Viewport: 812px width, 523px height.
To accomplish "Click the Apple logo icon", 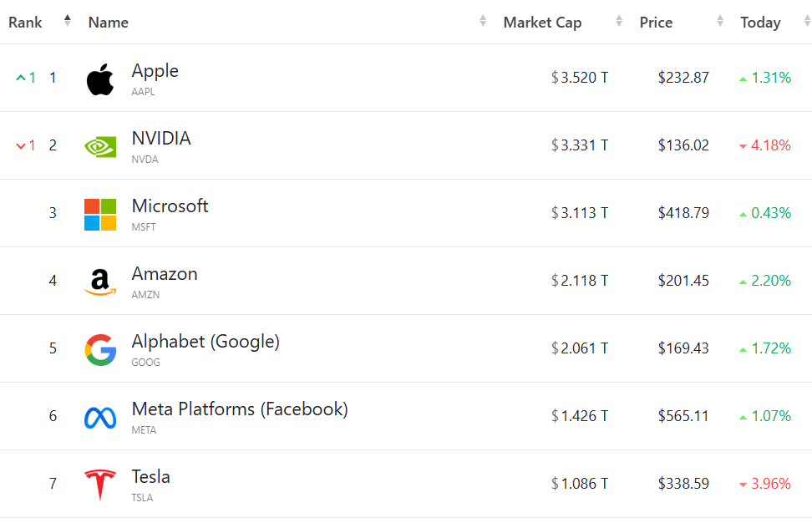I will 100,79.
